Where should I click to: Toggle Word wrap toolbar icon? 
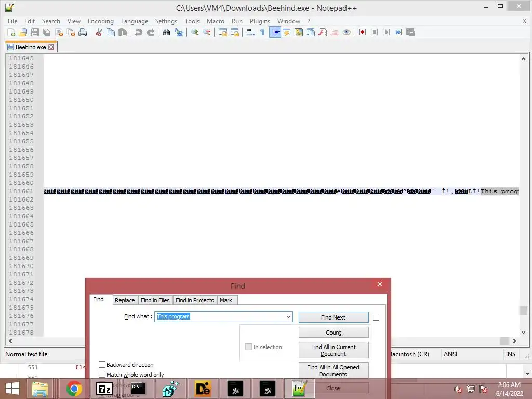[251, 32]
